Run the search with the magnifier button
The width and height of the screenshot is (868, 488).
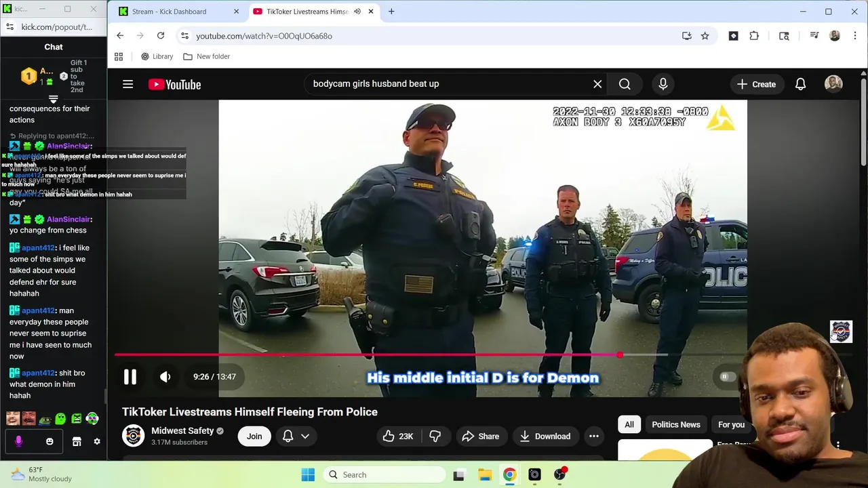tap(625, 84)
